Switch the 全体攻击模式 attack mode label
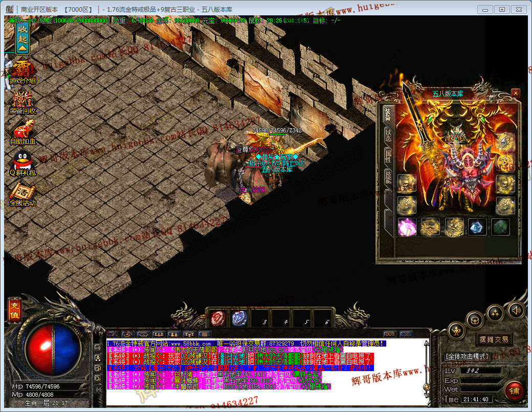Screen dimensions: 532x412 coord(468,356)
